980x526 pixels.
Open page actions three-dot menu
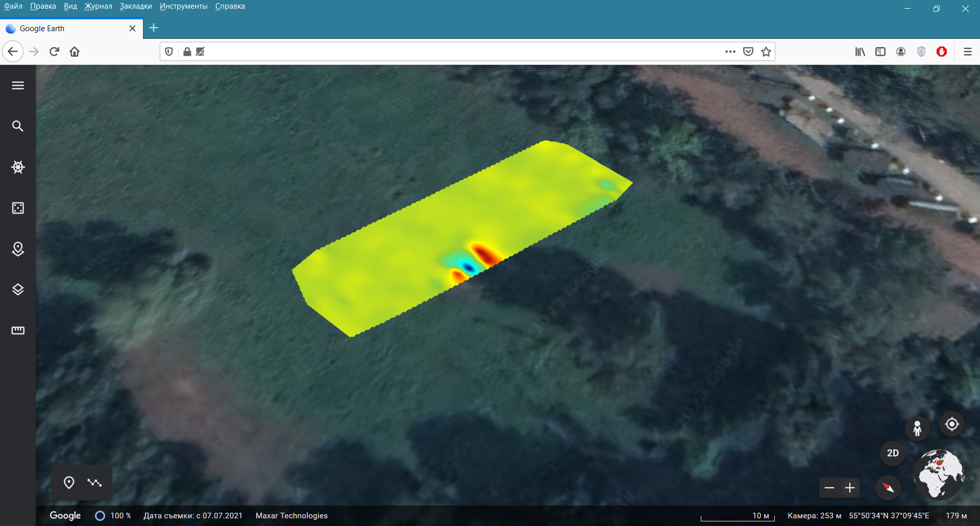click(730, 52)
